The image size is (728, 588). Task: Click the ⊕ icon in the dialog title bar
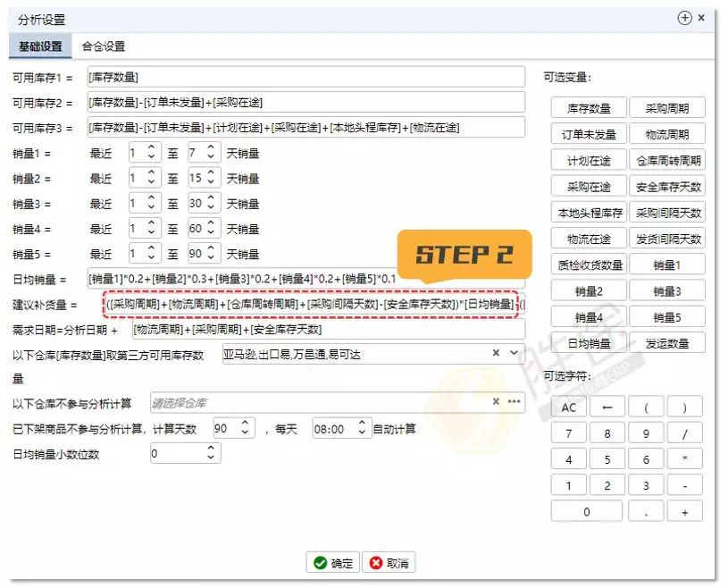[684, 18]
